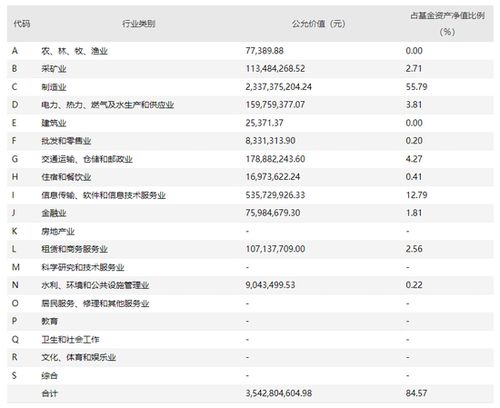This screenshot has width=500, height=408.
Task: Select the 房地产业 row label
Action: 58,231
